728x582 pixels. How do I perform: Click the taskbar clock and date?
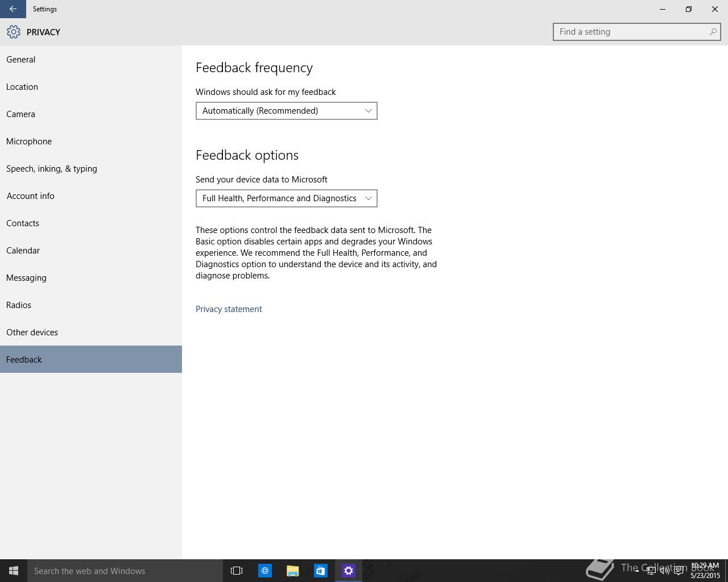pyautogui.click(x=705, y=571)
